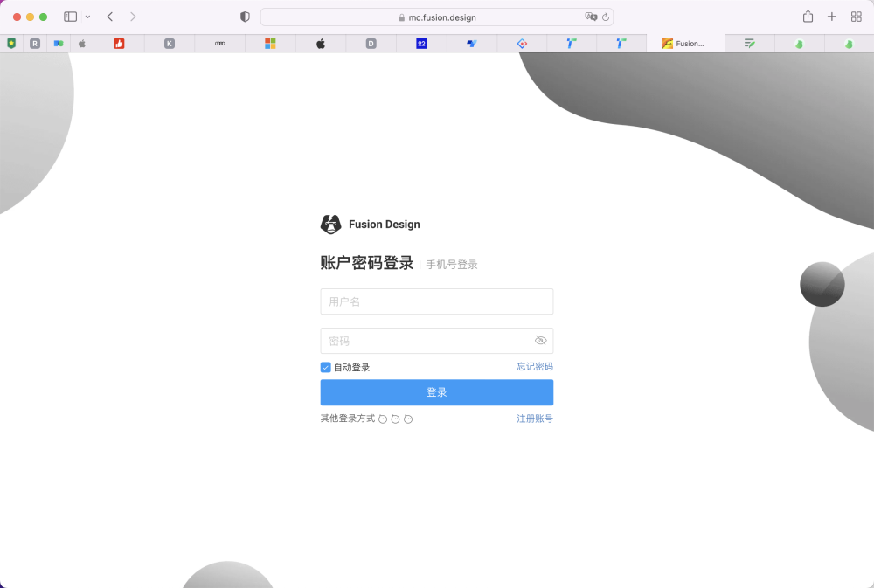Switch to the 手机号登录 tab
Screen dimensions: 874x588
(x=452, y=264)
